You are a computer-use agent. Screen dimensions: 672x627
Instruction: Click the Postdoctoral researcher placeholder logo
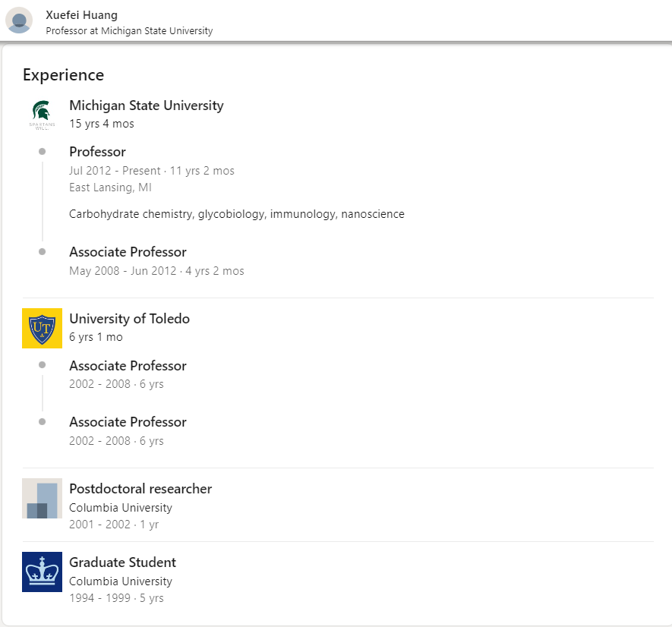point(42,499)
